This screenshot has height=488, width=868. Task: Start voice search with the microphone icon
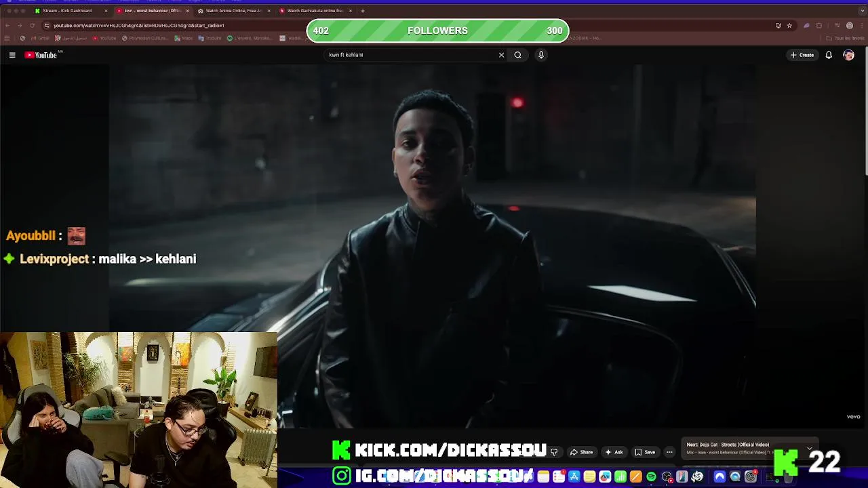(x=541, y=55)
